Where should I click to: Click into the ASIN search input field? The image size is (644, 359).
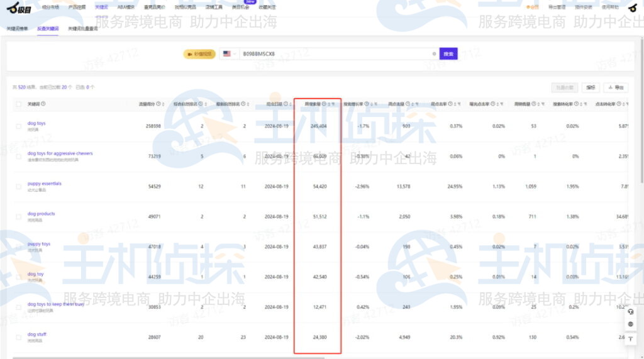pos(333,54)
